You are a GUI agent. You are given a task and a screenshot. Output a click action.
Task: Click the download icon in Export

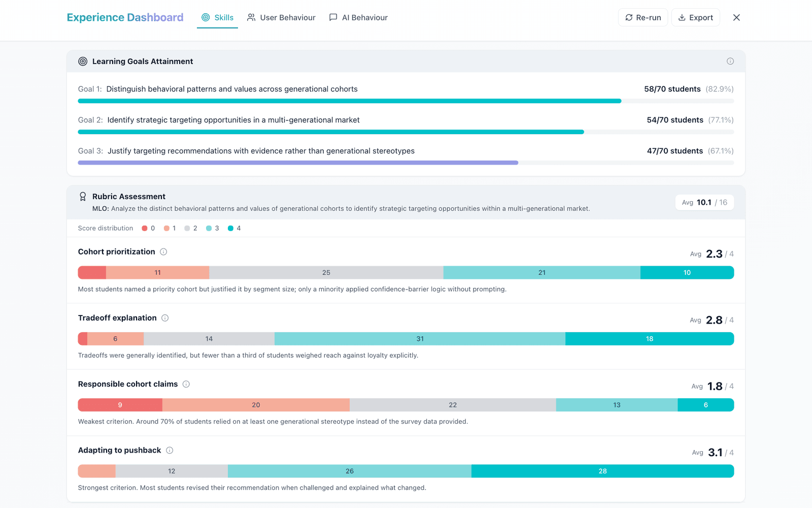(682, 18)
